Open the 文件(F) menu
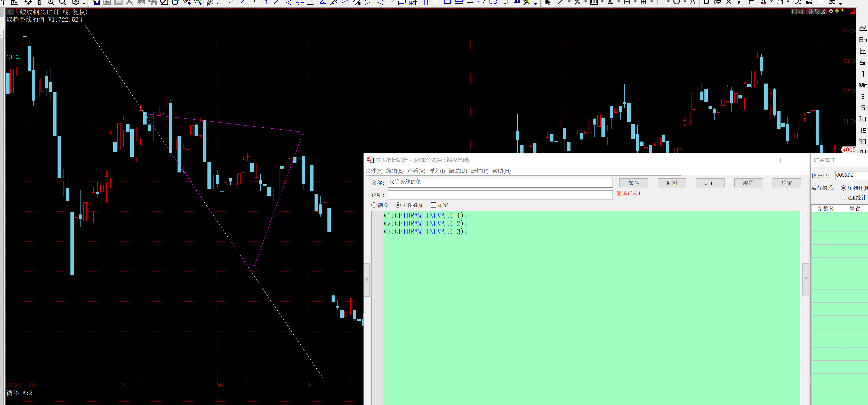The width and height of the screenshot is (868, 405). tap(374, 171)
